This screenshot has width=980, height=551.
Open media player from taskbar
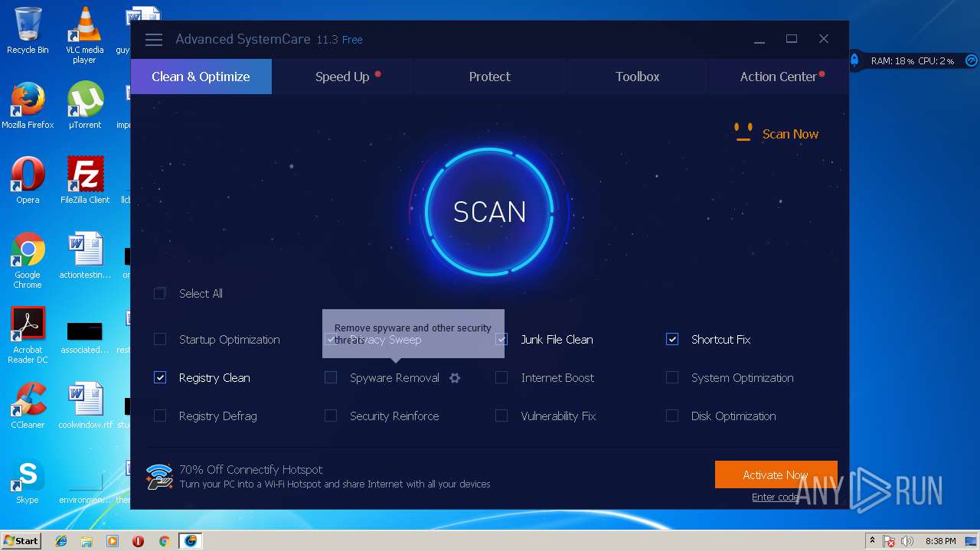[x=113, y=541]
